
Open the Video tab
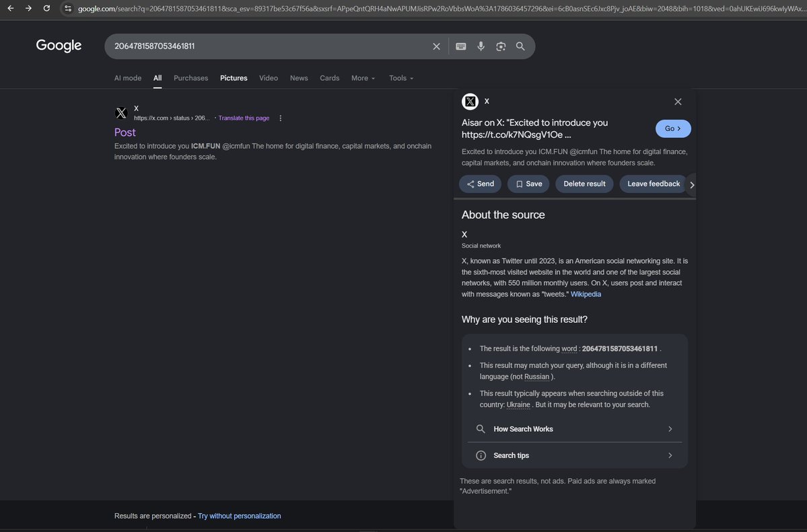269,78
